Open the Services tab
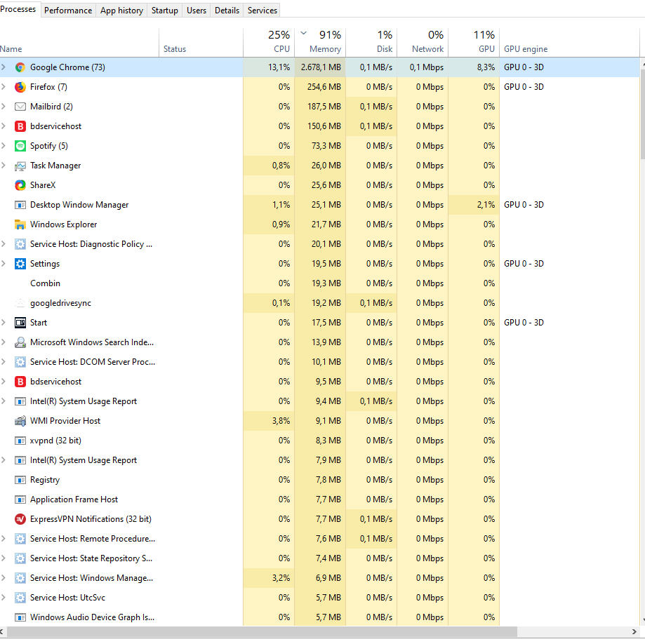Viewport: 645px width, 644px height. pyautogui.click(x=262, y=11)
